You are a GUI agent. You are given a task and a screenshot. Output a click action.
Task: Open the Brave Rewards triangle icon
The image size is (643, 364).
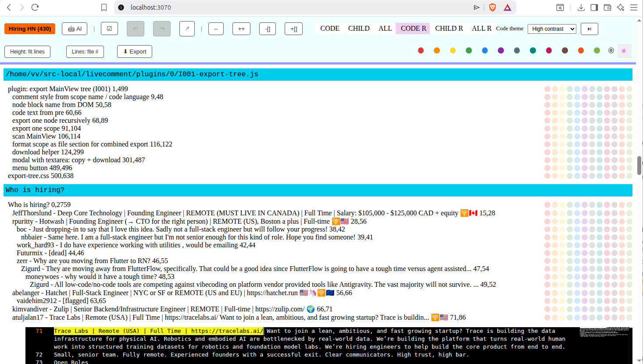point(507,7)
